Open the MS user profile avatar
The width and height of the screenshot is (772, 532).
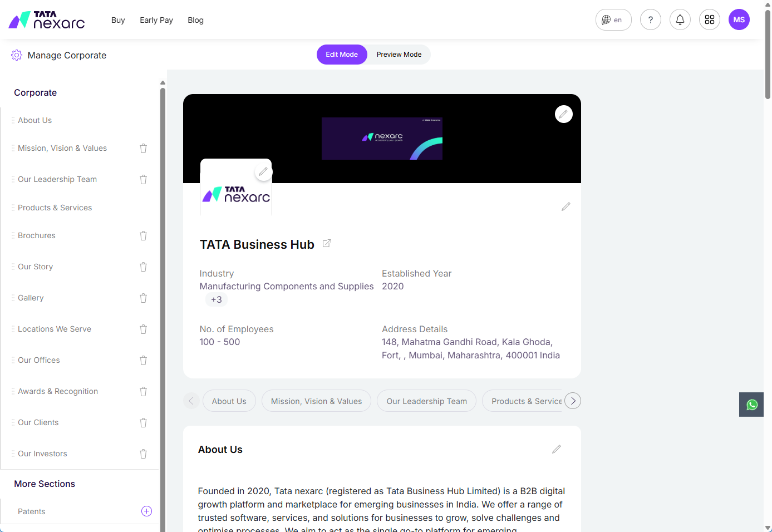(x=739, y=20)
